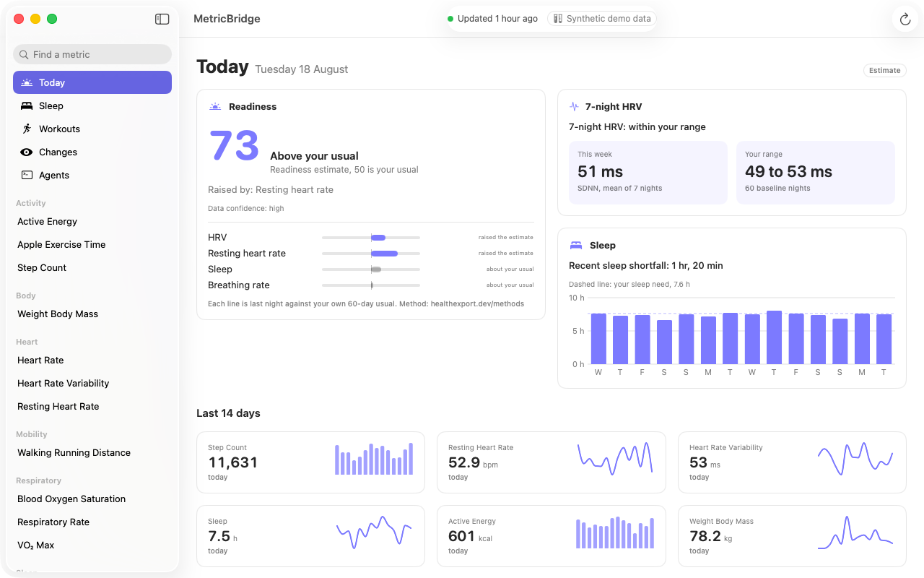Open Blood Oxygen Saturation metric
Viewport: 924px width, 578px height.
coord(92,499)
